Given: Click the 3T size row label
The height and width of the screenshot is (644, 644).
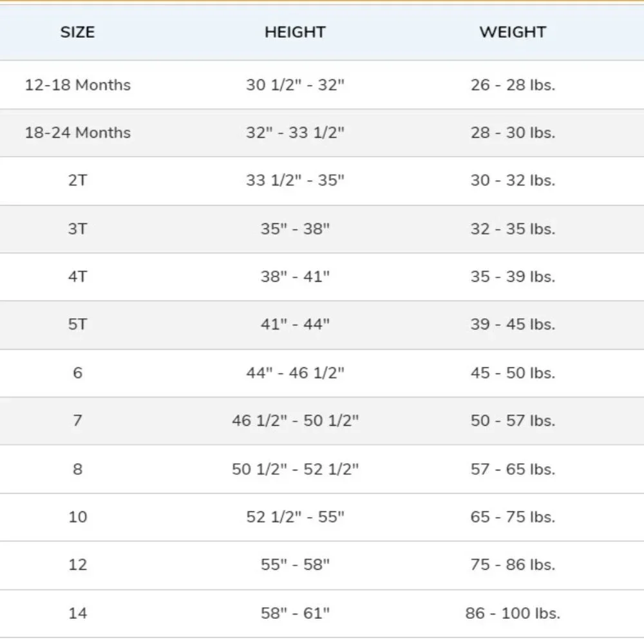Looking at the screenshot, I should 78,229.
